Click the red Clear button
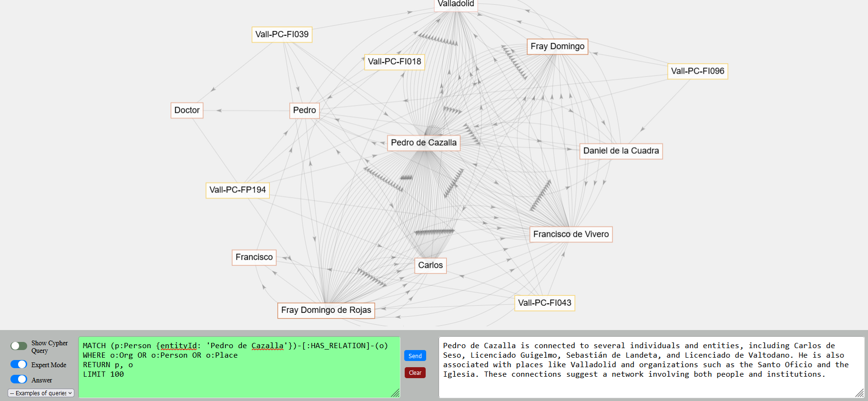The width and height of the screenshot is (868, 401). pos(415,373)
